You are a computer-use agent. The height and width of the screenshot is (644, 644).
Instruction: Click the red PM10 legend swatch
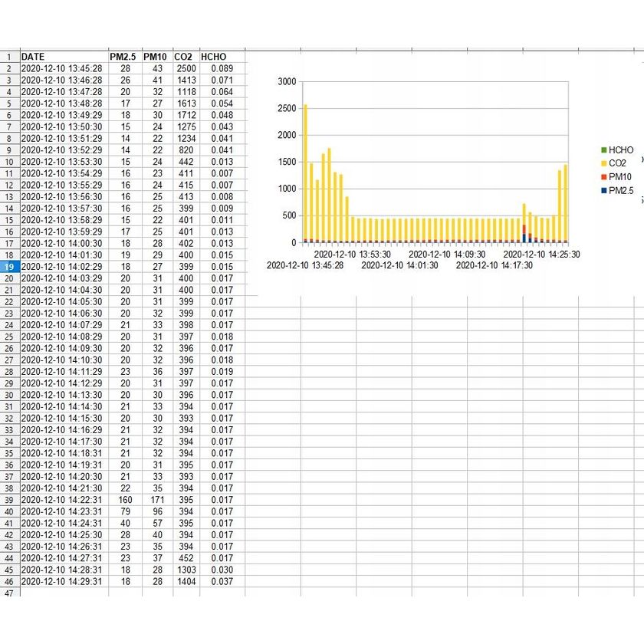603,177
